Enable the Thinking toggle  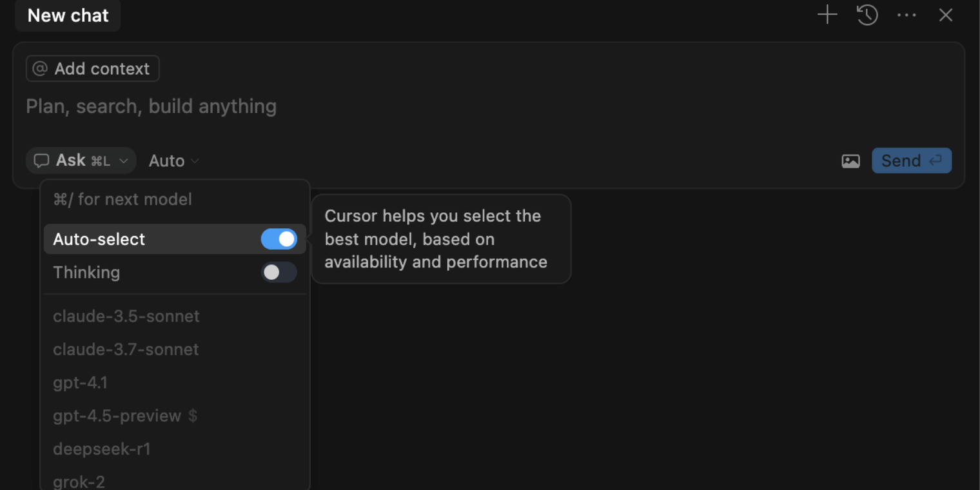pos(279,272)
